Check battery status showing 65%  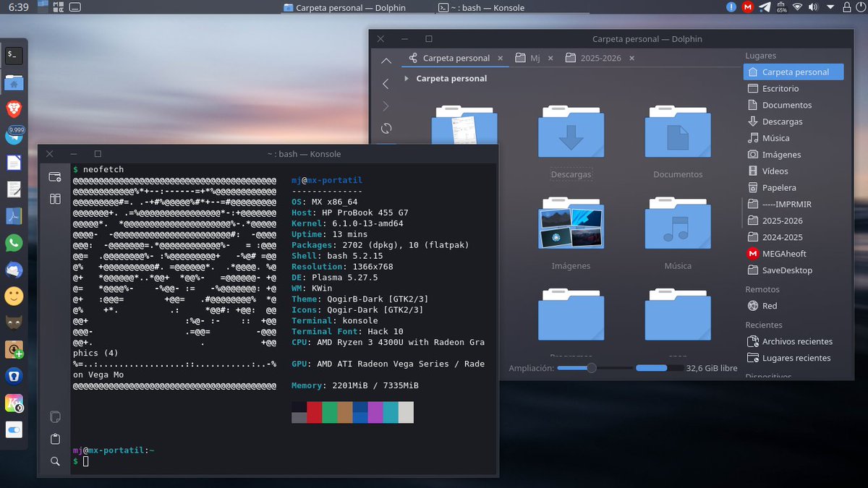[781, 7]
